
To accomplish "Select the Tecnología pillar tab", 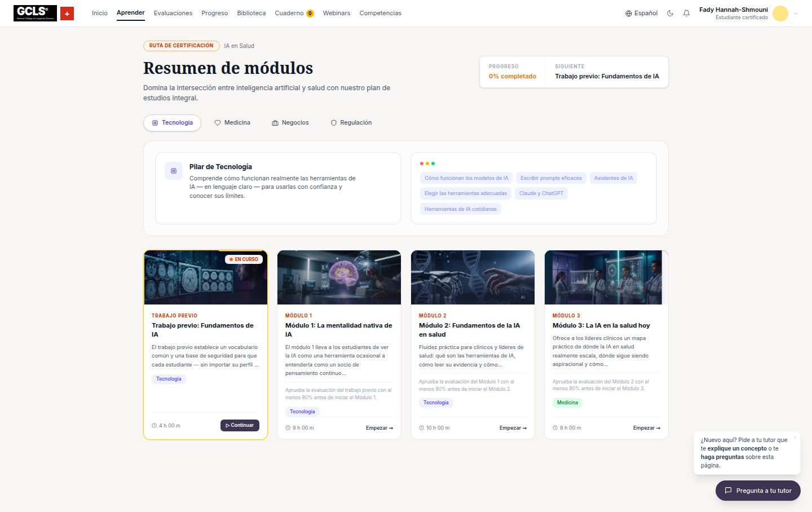I will (172, 123).
